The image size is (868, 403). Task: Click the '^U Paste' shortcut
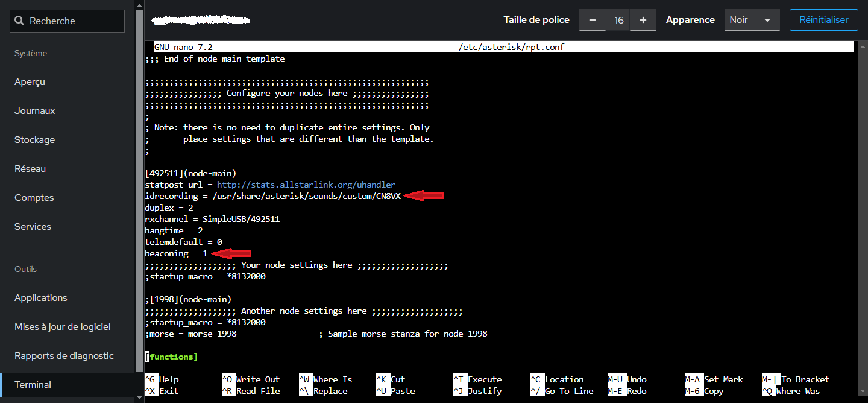click(x=395, y=391)
